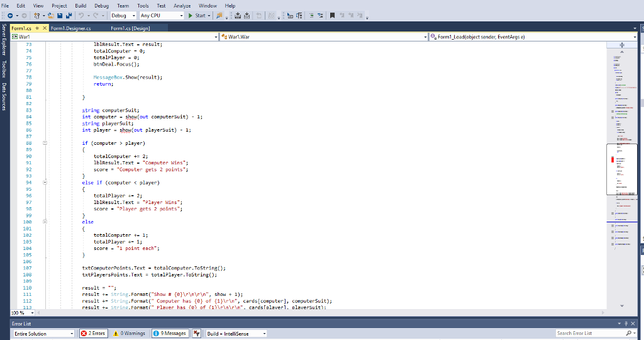Toggle a bookmark with the Bookmark icon
Image resolution: width=644 pixels, height=340 pixels.
click(x=332, y=16)
